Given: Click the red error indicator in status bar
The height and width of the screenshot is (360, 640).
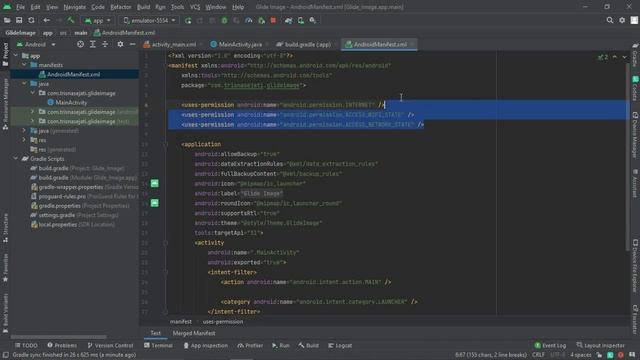Looking at the screenshot, I should tap(621, 355).
